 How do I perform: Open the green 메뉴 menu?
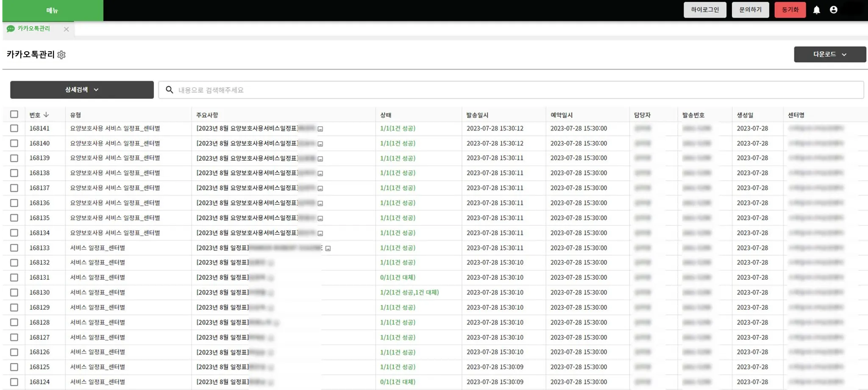(53, 11)
